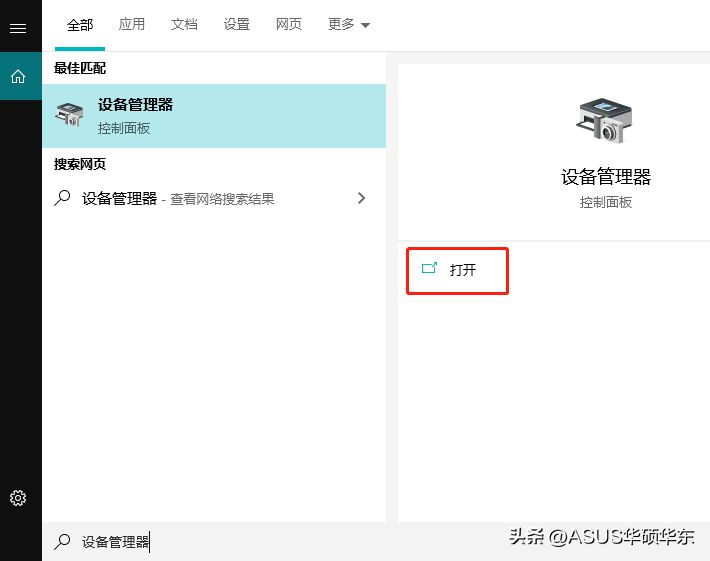The image size is (710, 561).
Task: Expand the web result chevron arrow
Action: [x=362, y=198]
